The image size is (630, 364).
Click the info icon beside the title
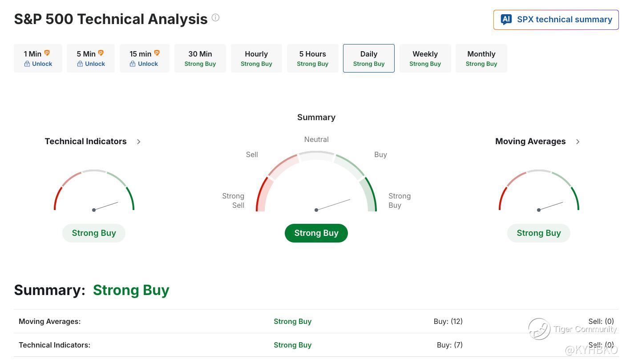[215, 18]
